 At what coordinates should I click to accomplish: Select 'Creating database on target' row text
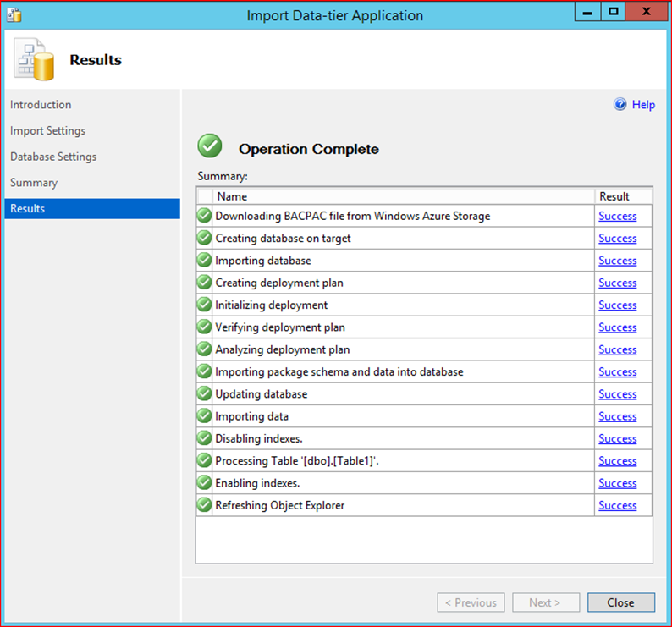click(283, 239)
